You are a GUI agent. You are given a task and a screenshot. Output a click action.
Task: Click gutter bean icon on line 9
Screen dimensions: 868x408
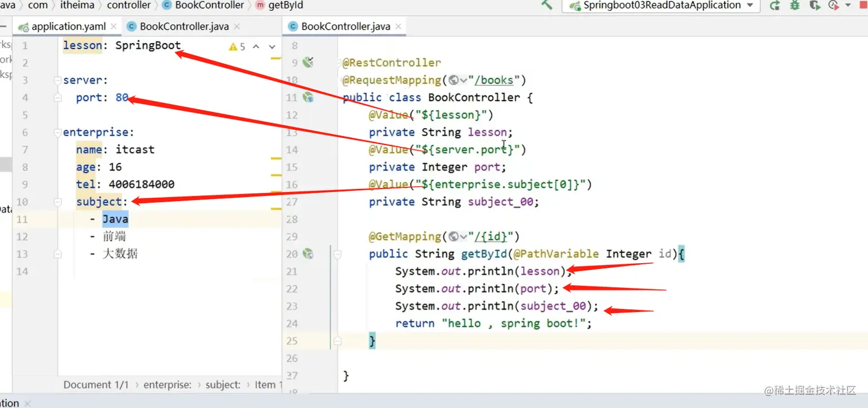pyautogui.click(x=308, y=62)
